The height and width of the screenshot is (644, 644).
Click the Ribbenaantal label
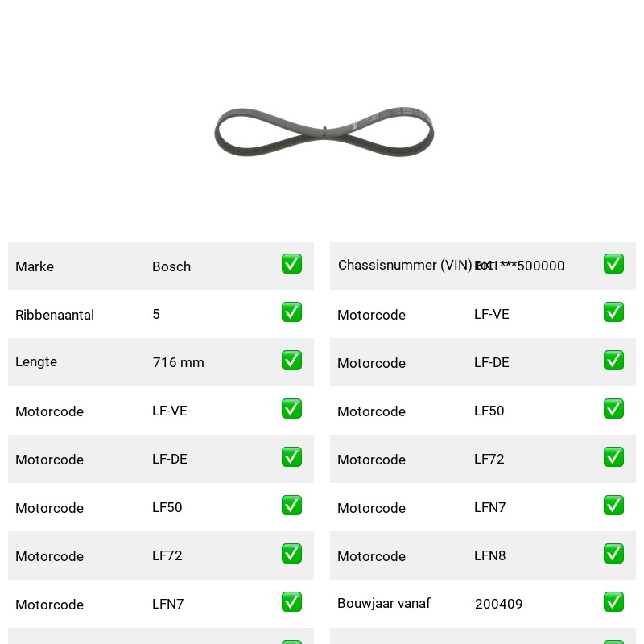click(55, 315)
